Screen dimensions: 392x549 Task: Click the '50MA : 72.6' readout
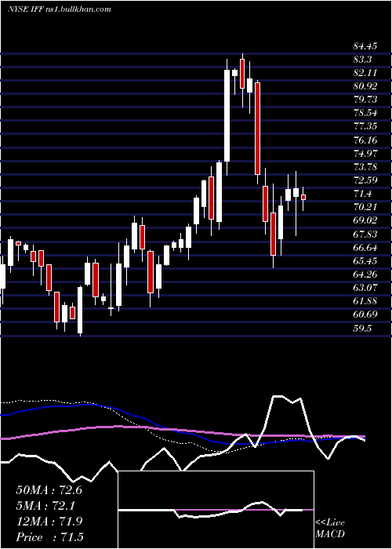point(49,490)
